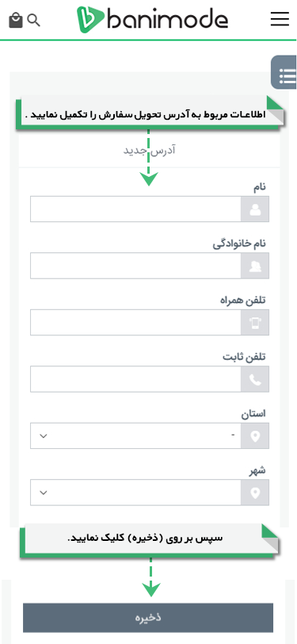This screenshot has height=644, width=297.
Task: Click the chevron arrow of the استان dropdown
Action: tap(44, 435)
